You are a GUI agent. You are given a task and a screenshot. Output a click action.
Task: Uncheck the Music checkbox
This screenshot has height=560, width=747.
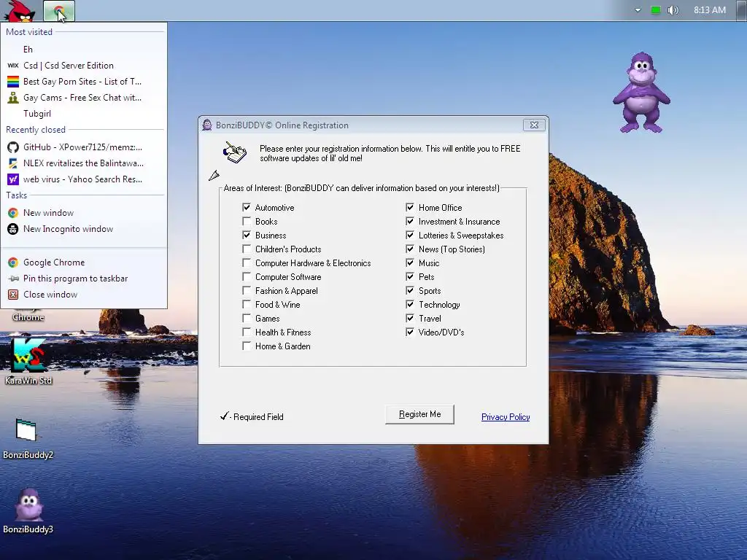[x=410, y=262]
